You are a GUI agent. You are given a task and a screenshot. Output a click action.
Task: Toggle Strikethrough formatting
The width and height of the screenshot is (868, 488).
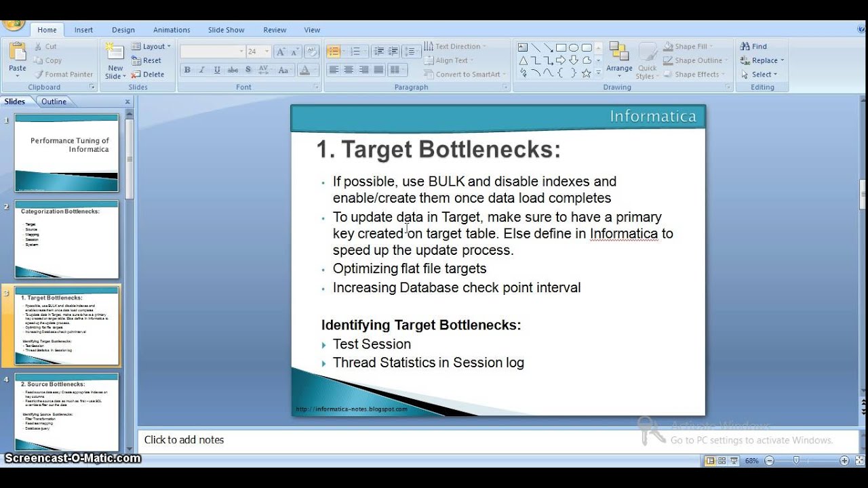(x=233, y=70)
